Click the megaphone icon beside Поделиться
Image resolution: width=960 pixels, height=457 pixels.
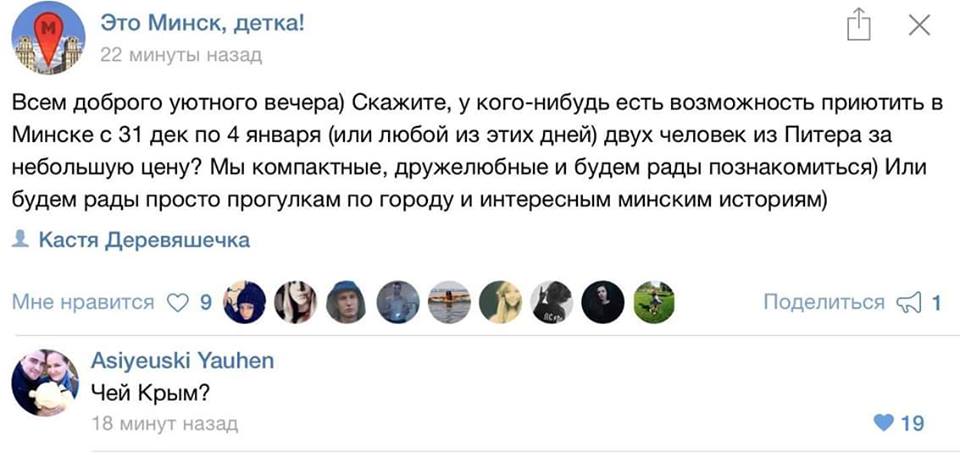908,302
